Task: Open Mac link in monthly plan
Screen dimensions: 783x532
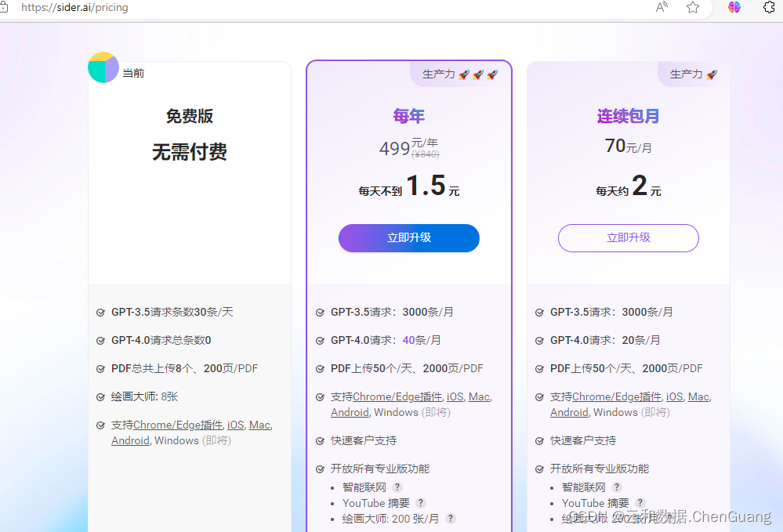Action: pyautogui.click(x=698, y=396)
